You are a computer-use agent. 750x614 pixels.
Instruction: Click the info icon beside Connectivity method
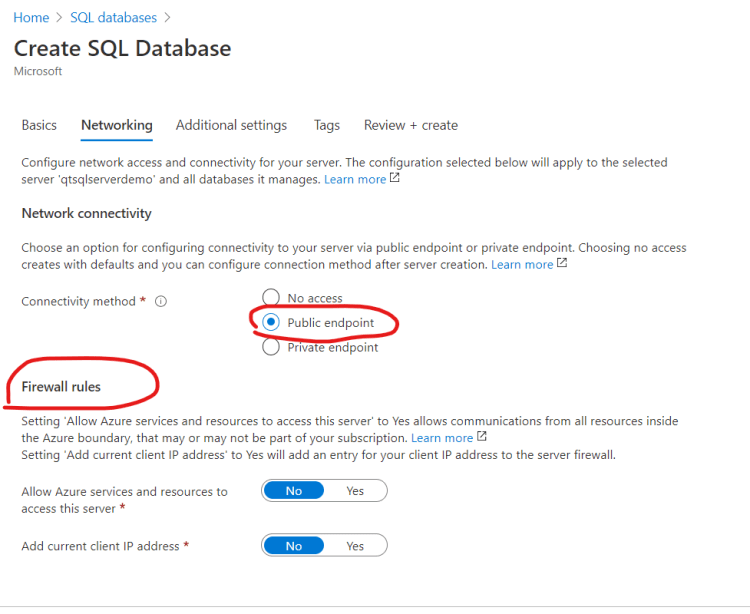tap(161, 301)
